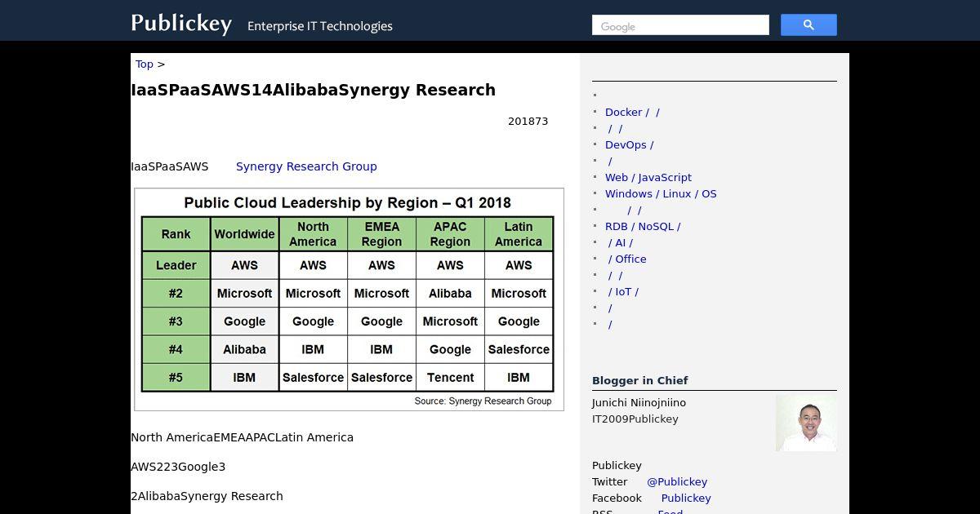
Task: Click the Worldwide column header in table
Action: [x=244, y=234]
